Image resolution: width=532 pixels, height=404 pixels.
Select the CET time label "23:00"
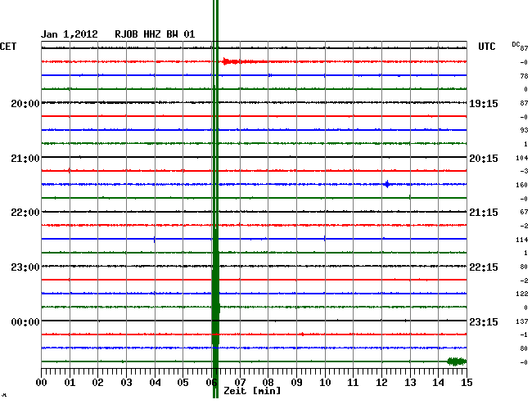[x=25, y=267]
